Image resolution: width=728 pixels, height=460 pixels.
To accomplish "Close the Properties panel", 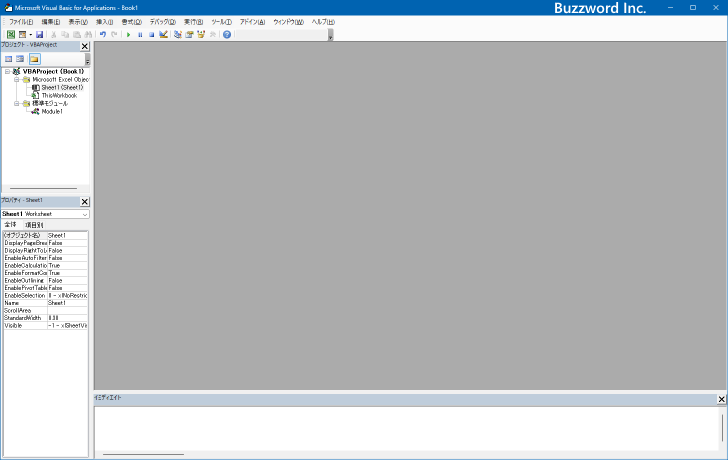I will tap(84, 201).
